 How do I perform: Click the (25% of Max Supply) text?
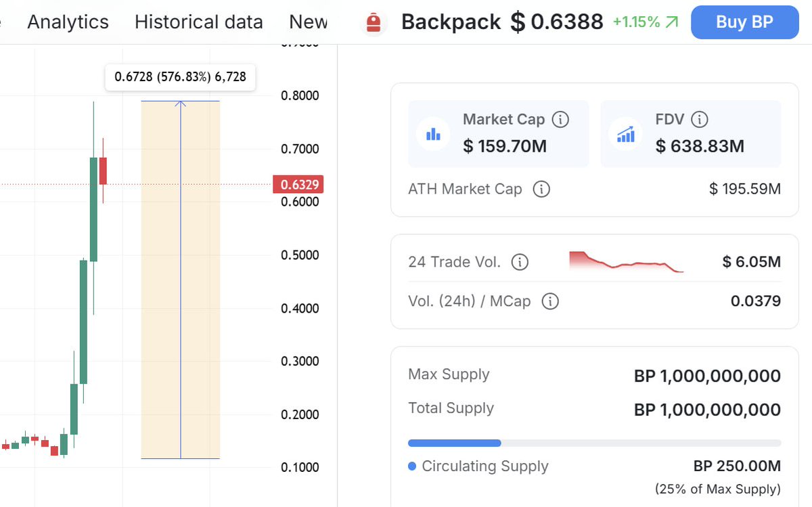[x=717, y=489]
